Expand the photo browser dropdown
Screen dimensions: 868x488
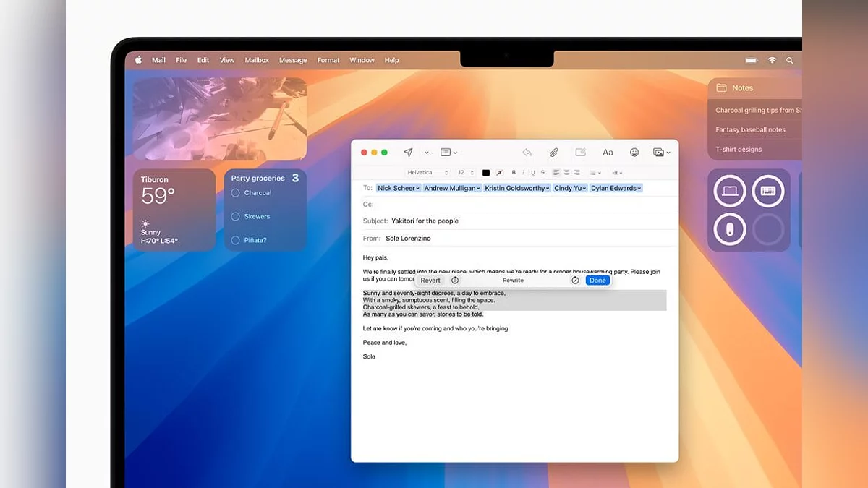coord(661,153)
